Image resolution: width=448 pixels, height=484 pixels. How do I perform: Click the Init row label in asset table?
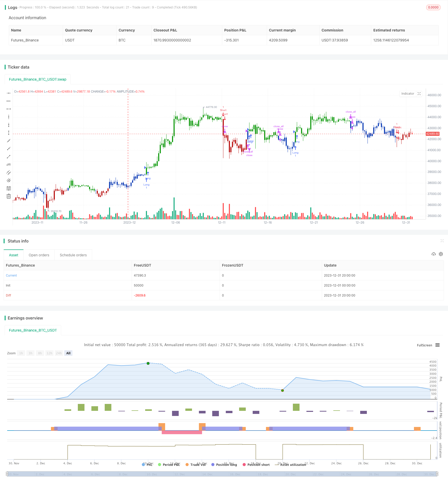tap(8, 285)
